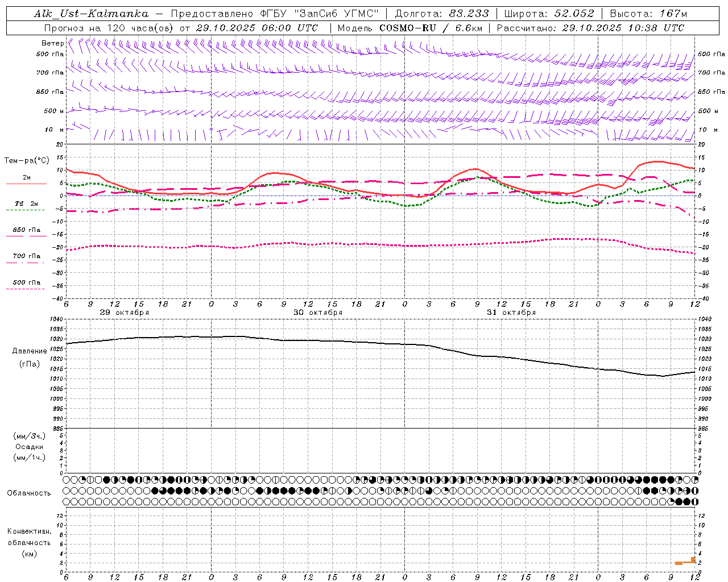Click the (гПа) unit label under Давление
The height and width of the screenshot is (582, 728).
(x=30, y=364)
